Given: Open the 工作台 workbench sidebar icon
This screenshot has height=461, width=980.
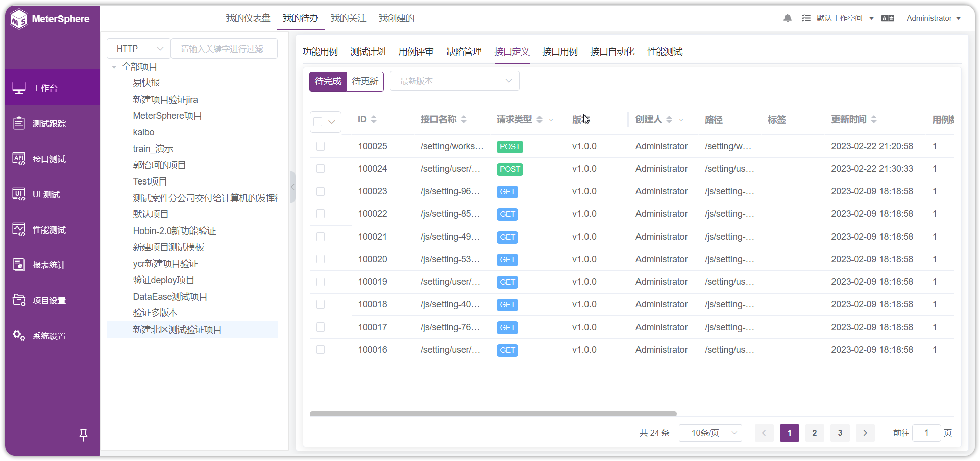Looking at the screenshot, I should click(x=19, y=88).
